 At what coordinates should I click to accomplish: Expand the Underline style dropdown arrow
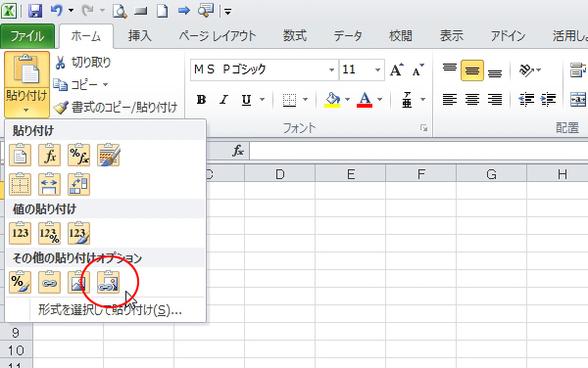(262, 100)
